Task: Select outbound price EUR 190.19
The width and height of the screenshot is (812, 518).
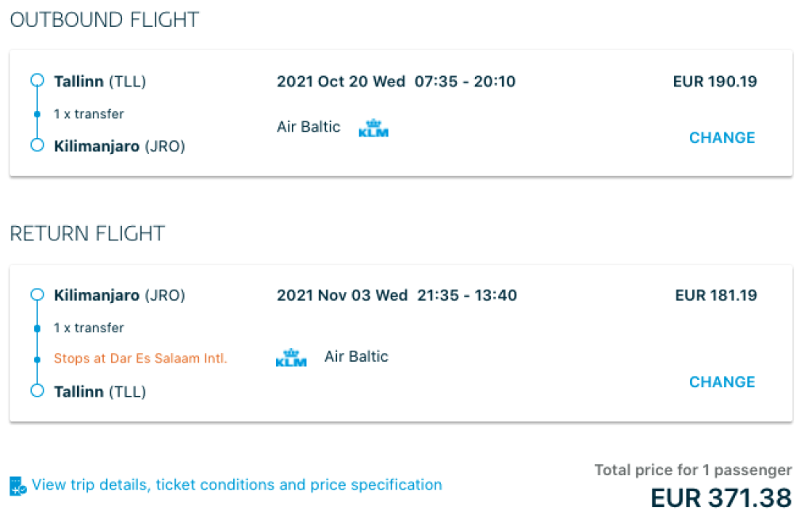Action: [714, 81]
